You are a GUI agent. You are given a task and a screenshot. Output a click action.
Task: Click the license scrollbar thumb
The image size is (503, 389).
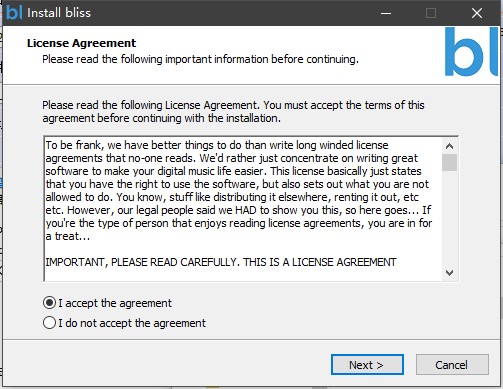tap(449, 162)
